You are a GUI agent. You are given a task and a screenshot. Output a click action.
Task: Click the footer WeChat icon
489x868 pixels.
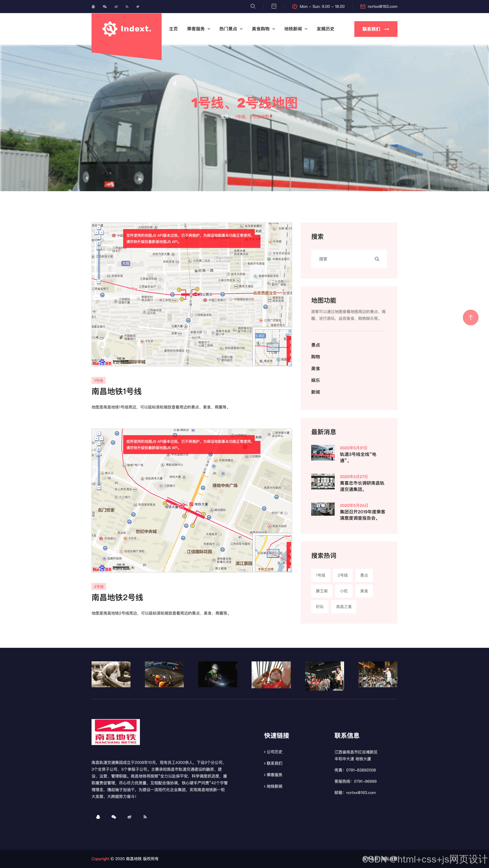113,816
